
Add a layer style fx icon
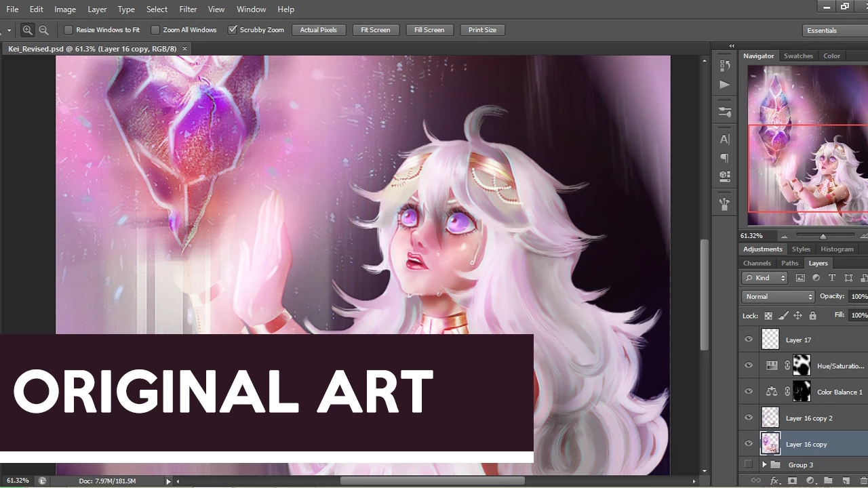[x=774, y=481]
